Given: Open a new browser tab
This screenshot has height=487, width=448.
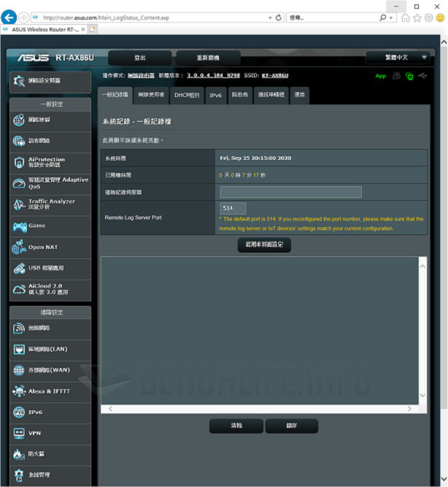Looking at the screenshot, I should (x=93, y=29).
